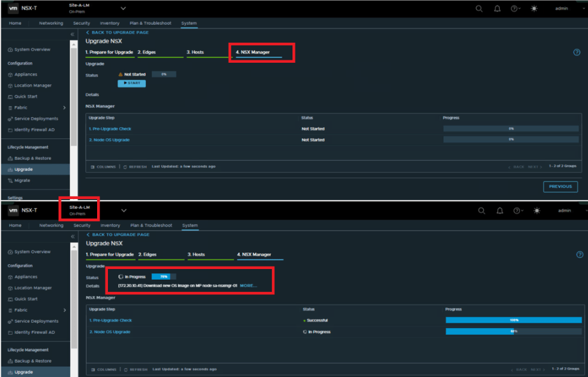Click the search icon in upper header
This screenshot has width=588, height=377.
pyautogui.click(x=479, y=8)
